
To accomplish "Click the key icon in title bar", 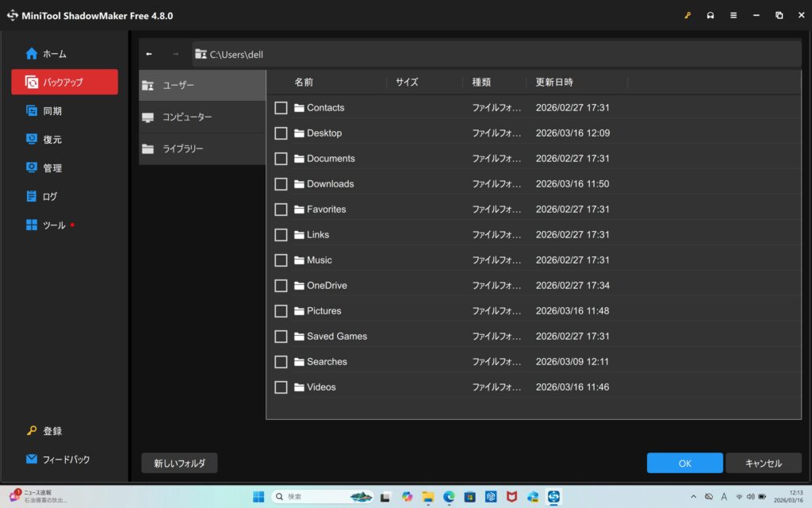I will tap(688, 15).
